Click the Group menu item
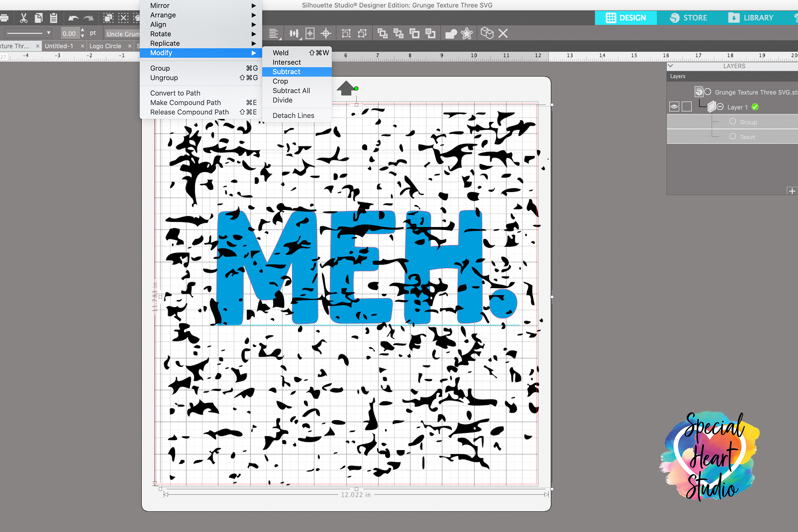 [x=201, y=68]
